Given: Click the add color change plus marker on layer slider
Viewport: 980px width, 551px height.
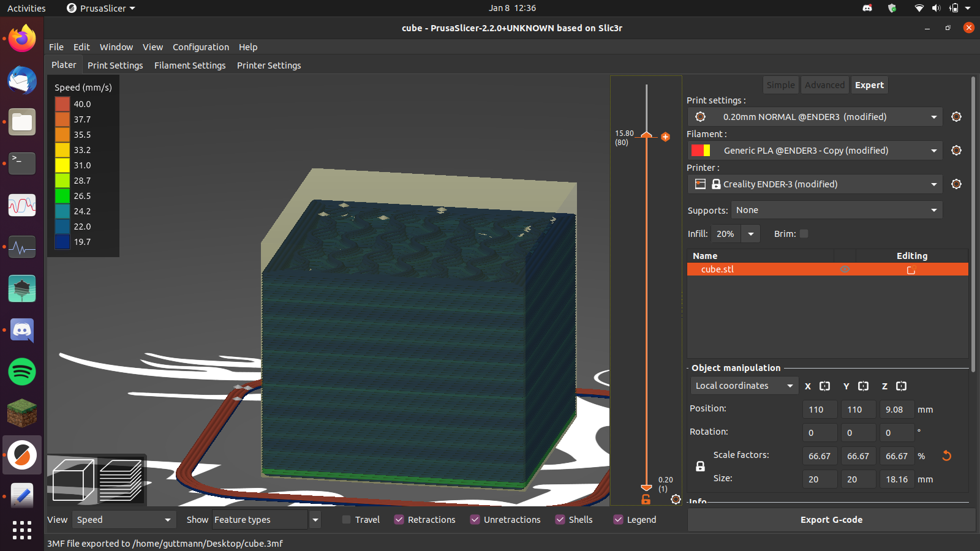Looking at the screenshot, I should pyautogui.click(x=665, y=137).
